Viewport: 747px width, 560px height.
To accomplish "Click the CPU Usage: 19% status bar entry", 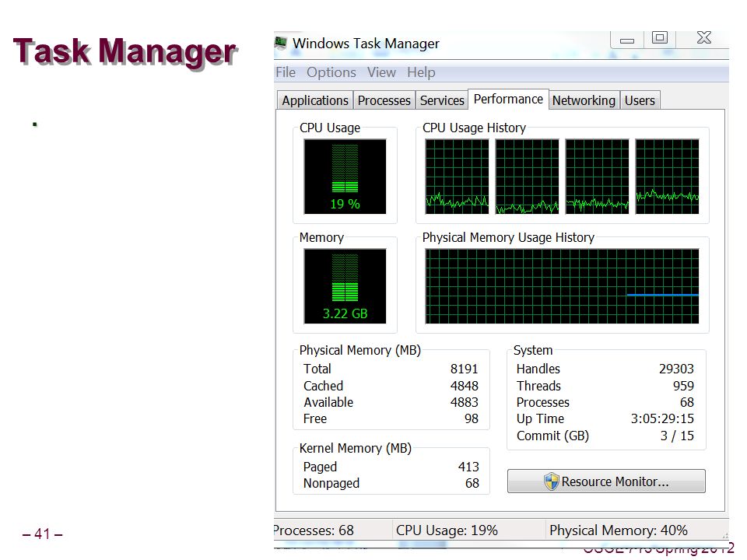I will point(447,530).
